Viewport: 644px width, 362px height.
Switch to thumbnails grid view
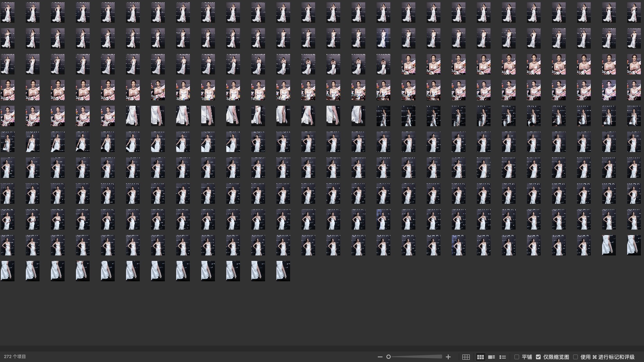pos(480,357)
